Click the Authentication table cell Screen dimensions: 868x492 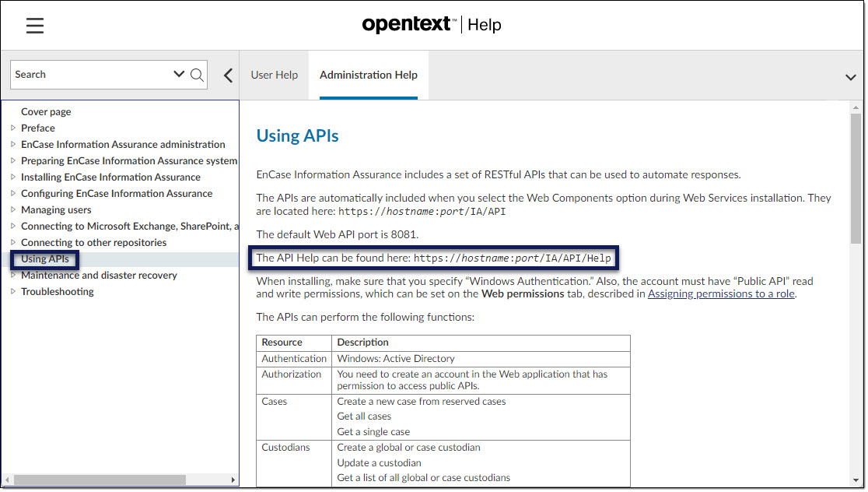[x=294, y=359]
